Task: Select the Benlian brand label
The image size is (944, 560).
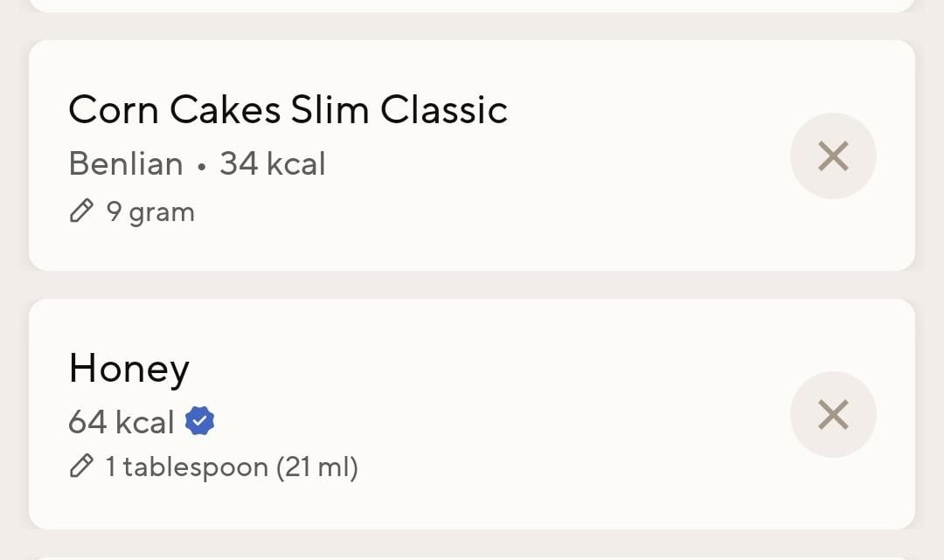Action: pos(125,163)
